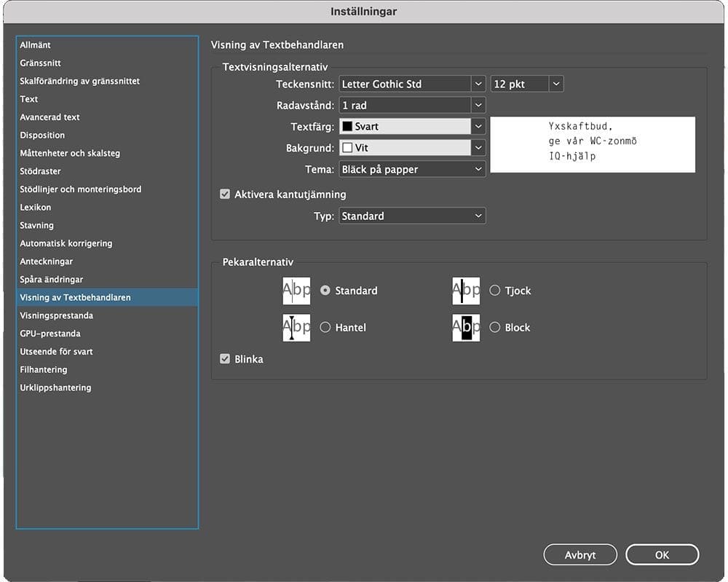Select Gränssnitt in the sidebar
This screenshot has height=582, width=728.
tap(107, 63)
